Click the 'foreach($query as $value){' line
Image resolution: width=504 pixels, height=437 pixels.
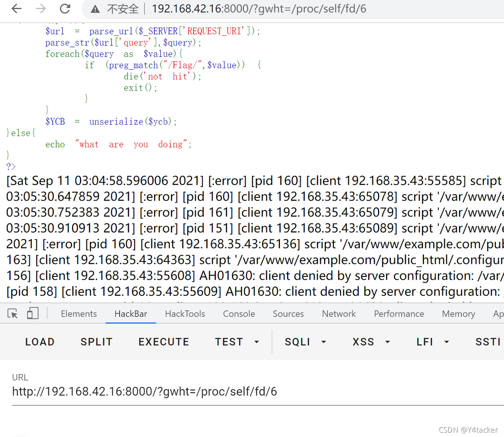coord(114,54)
